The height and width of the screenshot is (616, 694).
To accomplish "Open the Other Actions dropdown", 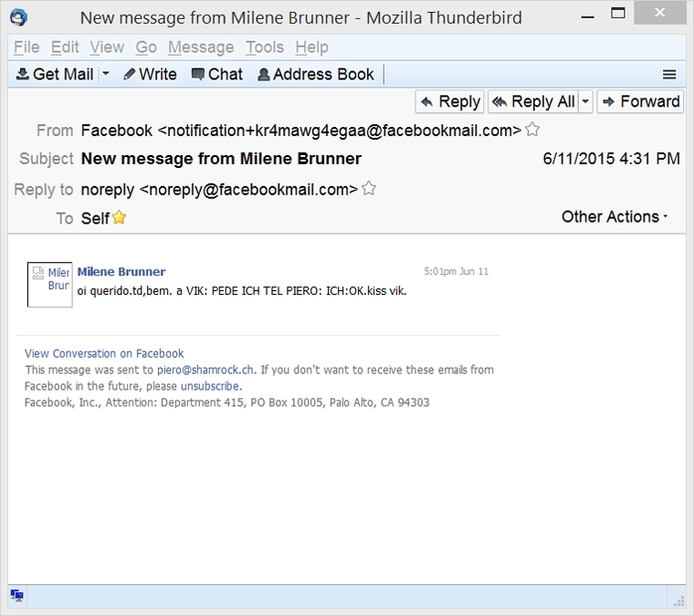I will pyautogui.click(x=615, y=216).
